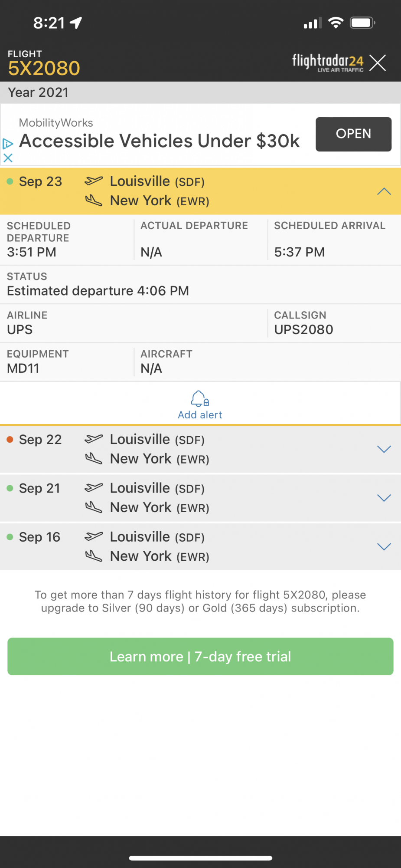Tap the iOS home indicator bar
This screenshot has height=868, width=401.
(x=200, y=858)
